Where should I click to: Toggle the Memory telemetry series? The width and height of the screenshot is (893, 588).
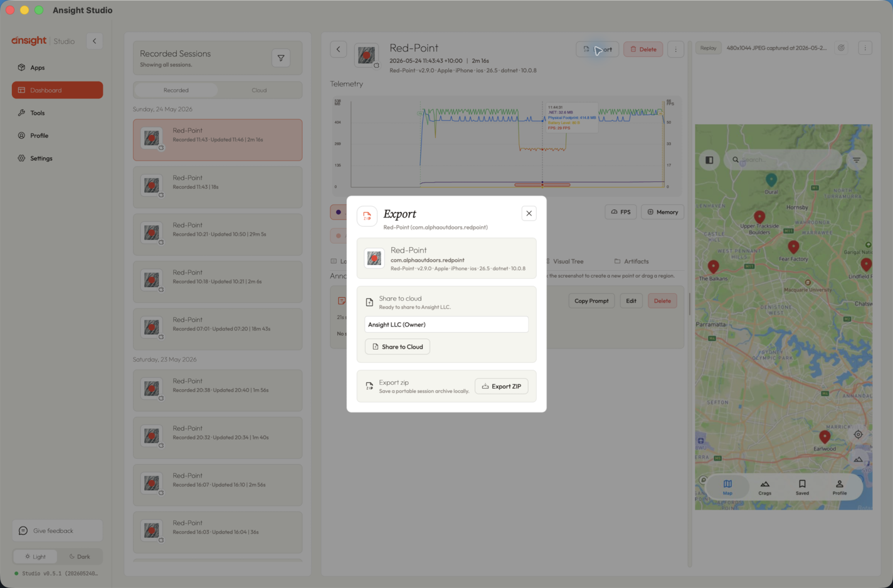[x=662, y=212]
